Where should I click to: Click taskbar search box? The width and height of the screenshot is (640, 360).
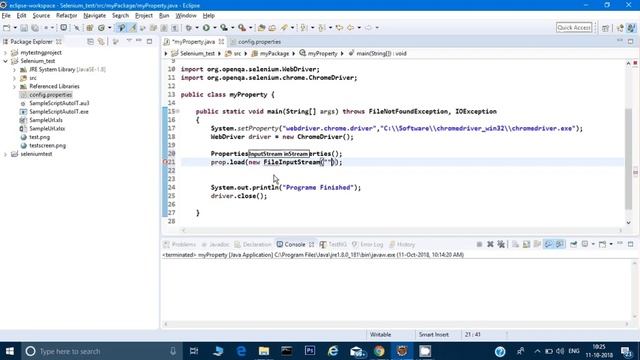(x=101, y=351)
